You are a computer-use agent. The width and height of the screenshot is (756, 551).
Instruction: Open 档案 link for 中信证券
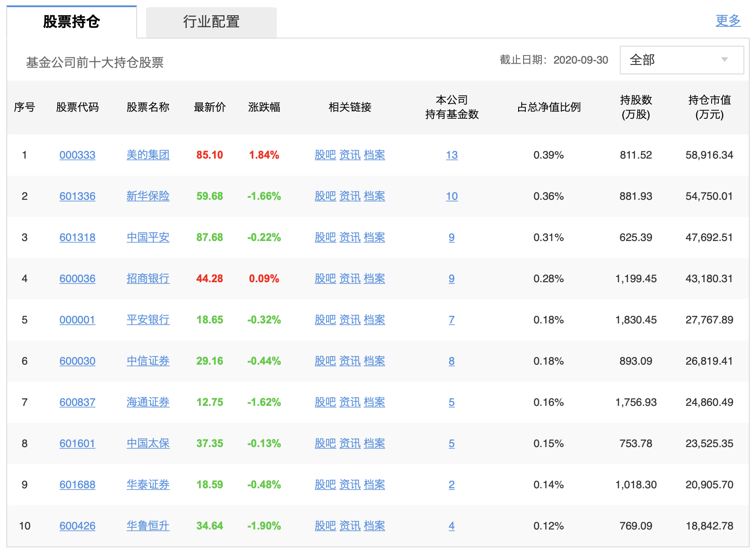(374, 361)
